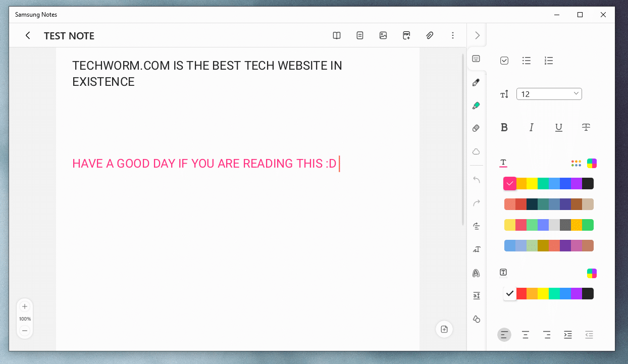The image size is (628, 364).
Task: Click the page template icon in header
Action: click(360, 35)
